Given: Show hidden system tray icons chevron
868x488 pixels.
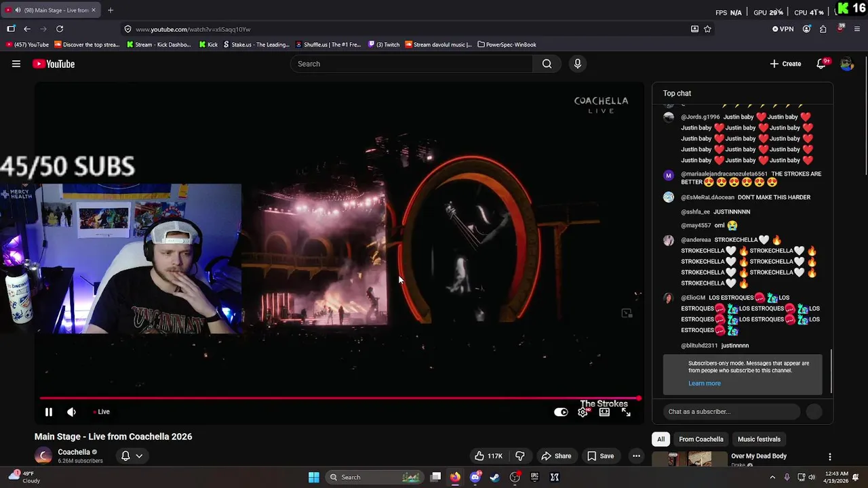Looking at the screenshot, I should [x=772, y=477].
